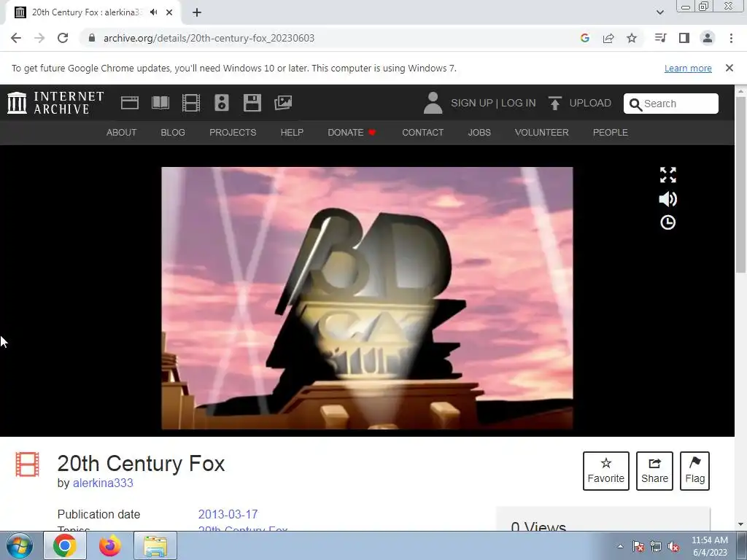Click publication date 2013-03-17 link
Image resolution: width=747 pixels, height=560 pixels.
[228, 514]
